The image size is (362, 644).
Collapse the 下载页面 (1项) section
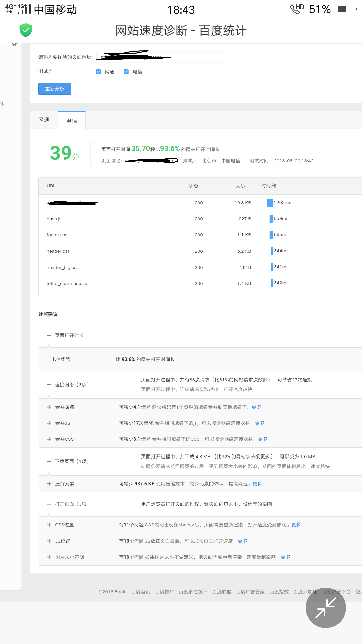click(x=49, y=461)
